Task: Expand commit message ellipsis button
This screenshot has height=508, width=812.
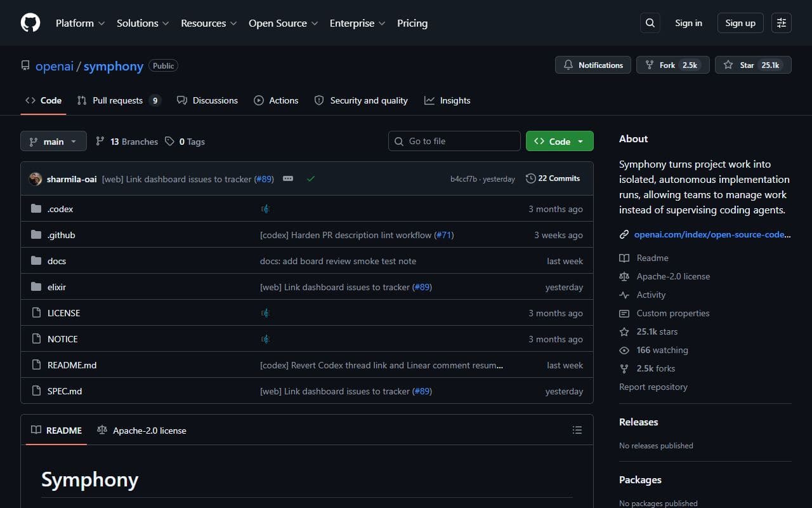Action: 288,179
